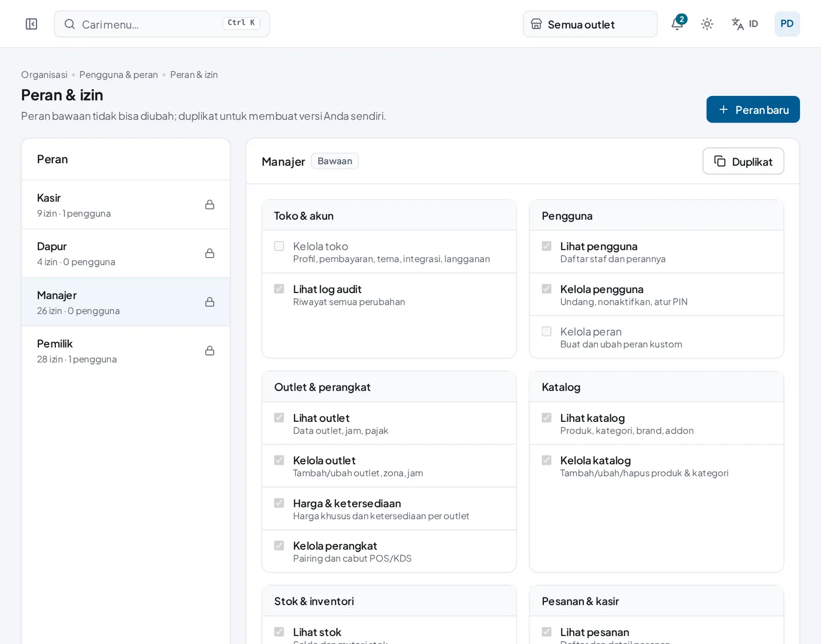Image resolution: width=821 pixels, height=644 pixels.
Task: Toggle Kelola outlet checkbox
Action: [x=279, y=460]
